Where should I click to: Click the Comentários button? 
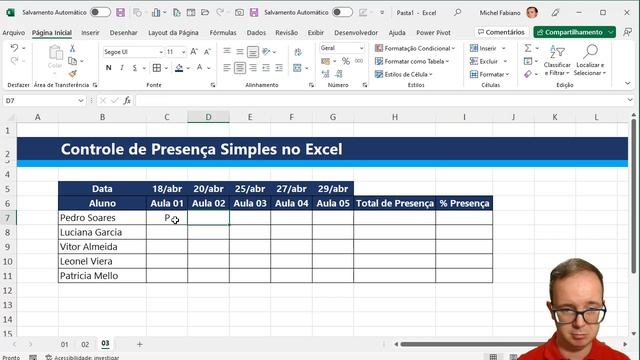[501, 32]
